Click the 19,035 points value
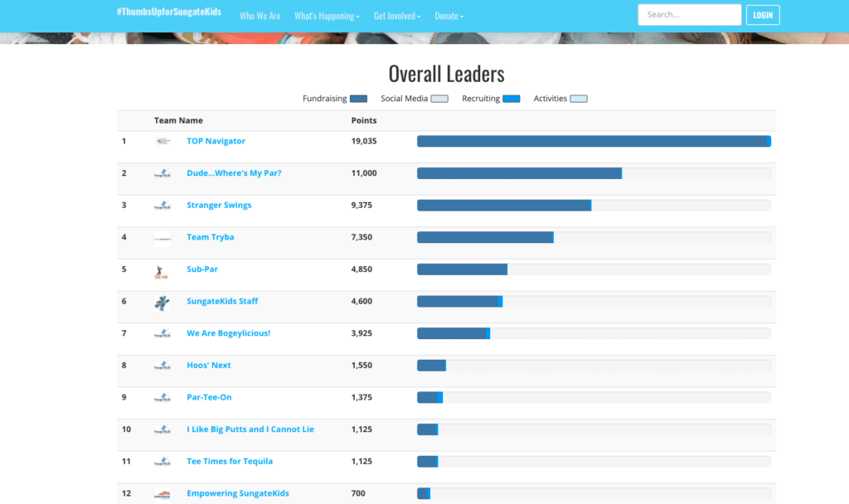The image size is (849, 504). coord(364,141)
